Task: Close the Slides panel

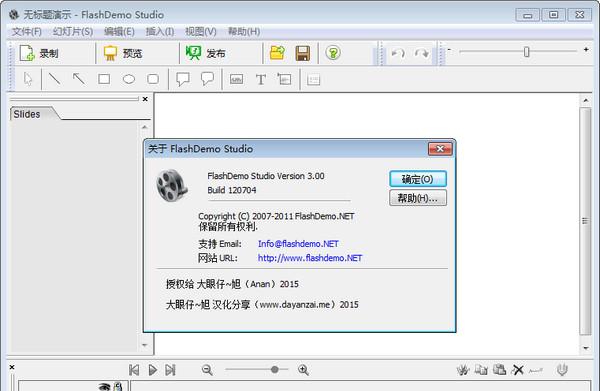Action: pos(145,99)
